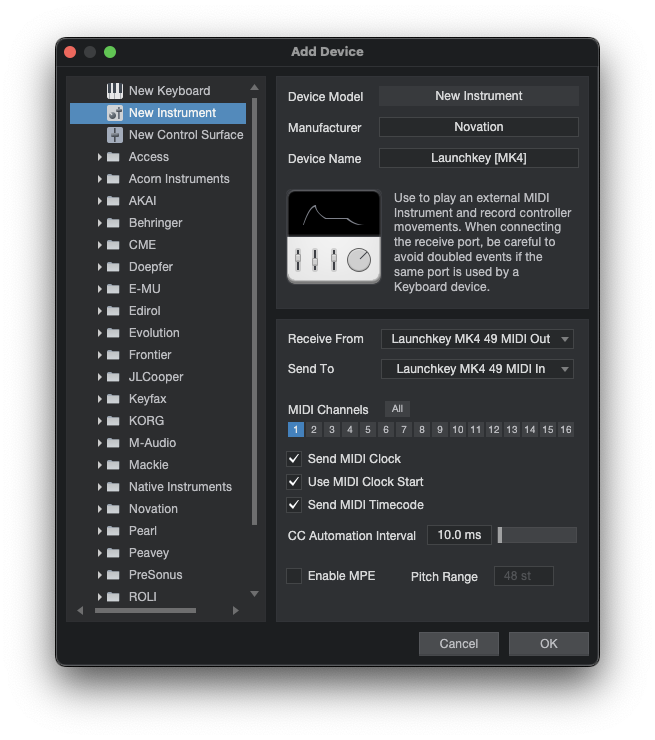Click the Pitch Range 48 st field

(x=523, y=576)
